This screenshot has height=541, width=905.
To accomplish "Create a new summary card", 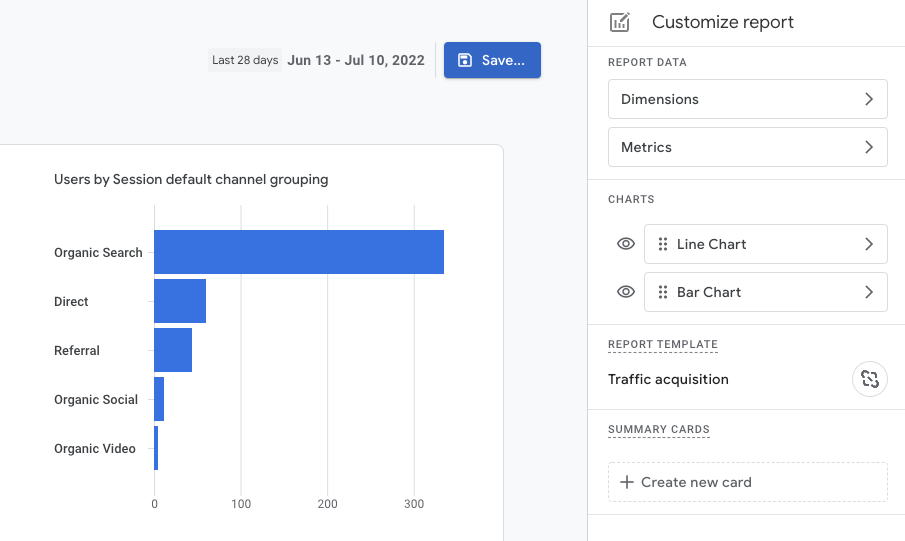I will (747, 482).
